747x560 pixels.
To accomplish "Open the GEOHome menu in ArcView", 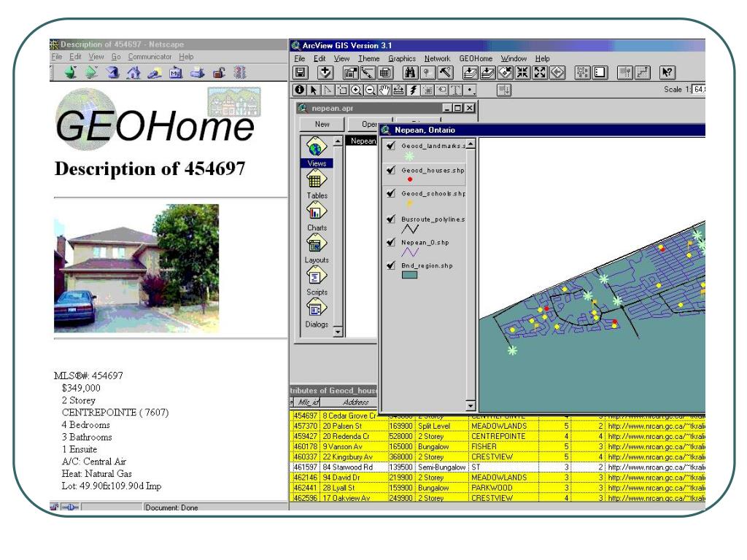I will point(476,58).
